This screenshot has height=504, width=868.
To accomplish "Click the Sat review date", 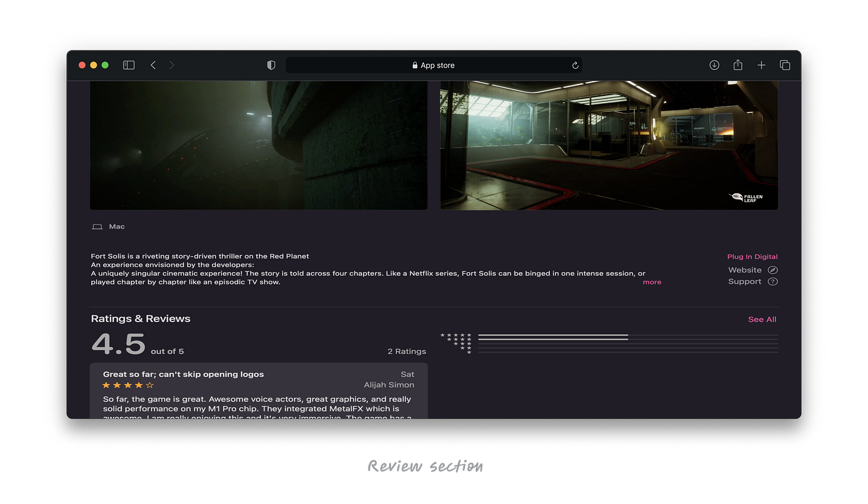I will click(407, 375).
